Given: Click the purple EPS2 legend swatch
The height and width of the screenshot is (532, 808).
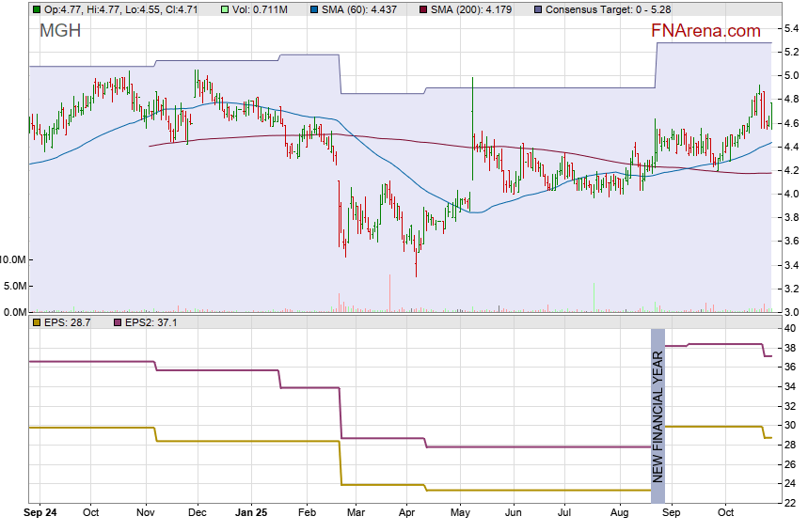Looking at the screenshot, I should 118,322.
